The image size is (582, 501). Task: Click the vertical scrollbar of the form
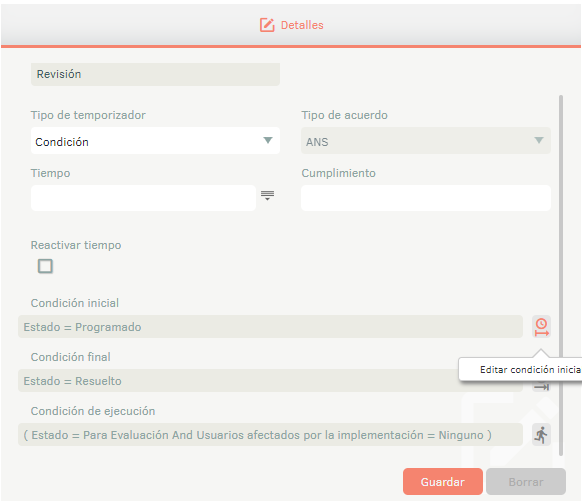561,275
